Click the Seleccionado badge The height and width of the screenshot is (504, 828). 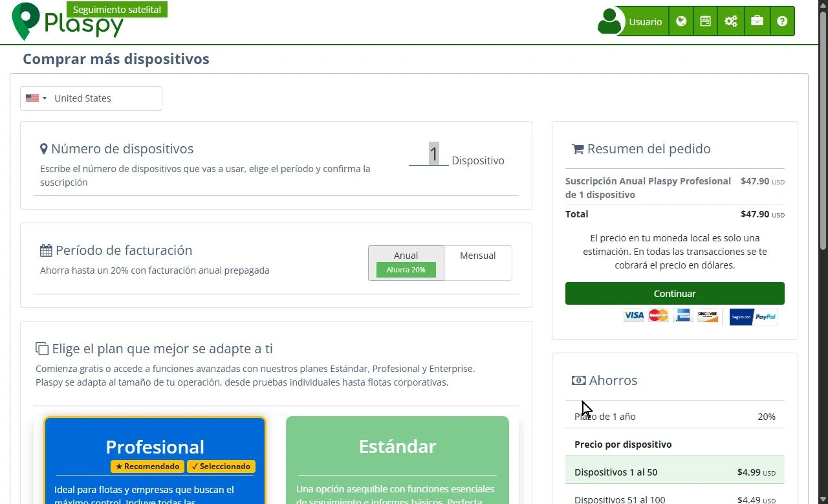coord(221,466)
